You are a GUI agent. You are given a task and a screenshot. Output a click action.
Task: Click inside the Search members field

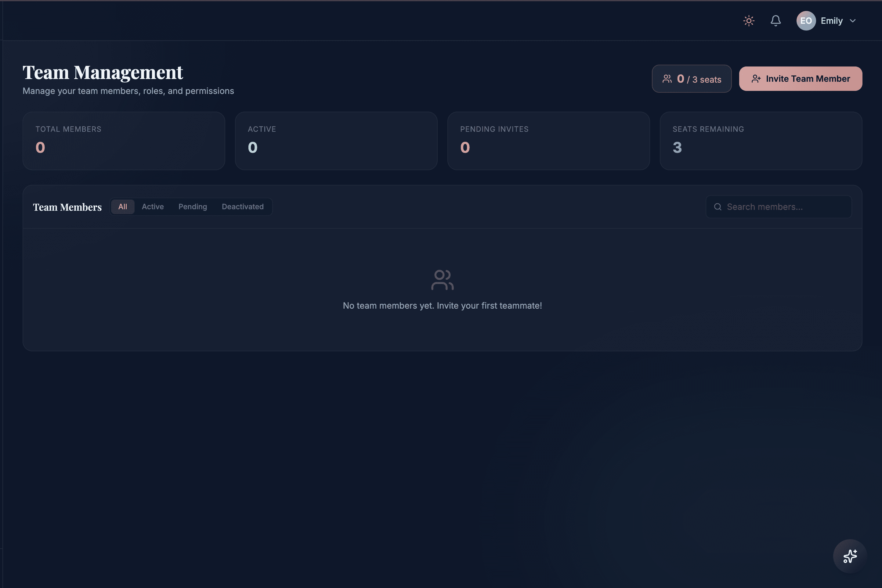tap(779, 207)
